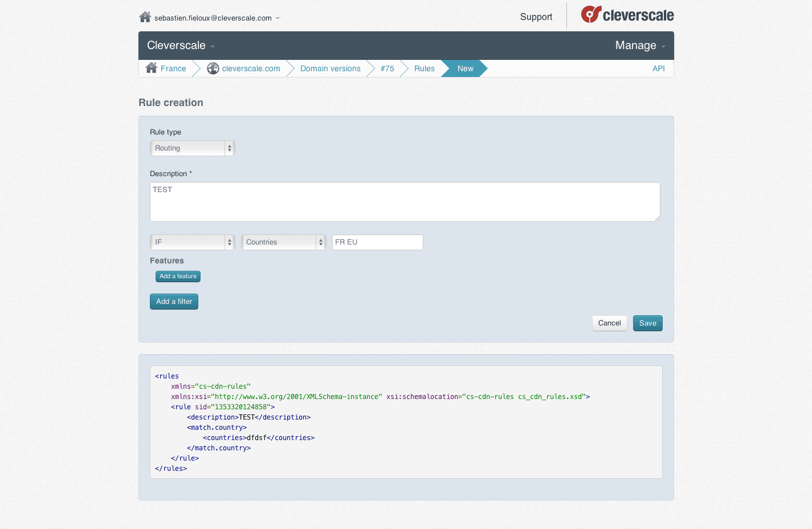Click the countries dfdsf XML line
Image resolution: width=812 pixels, height=529 pixels.
click(259, 438)
